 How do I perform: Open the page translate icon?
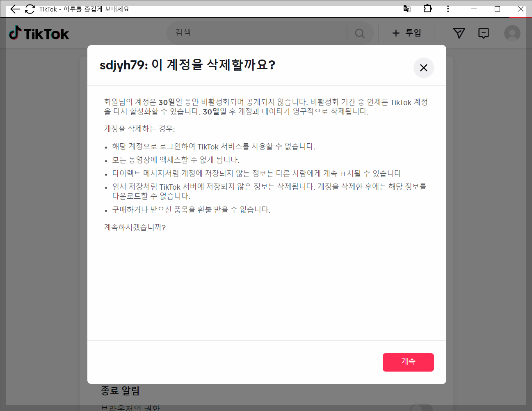pyautogui.click(x=407, y=9)
